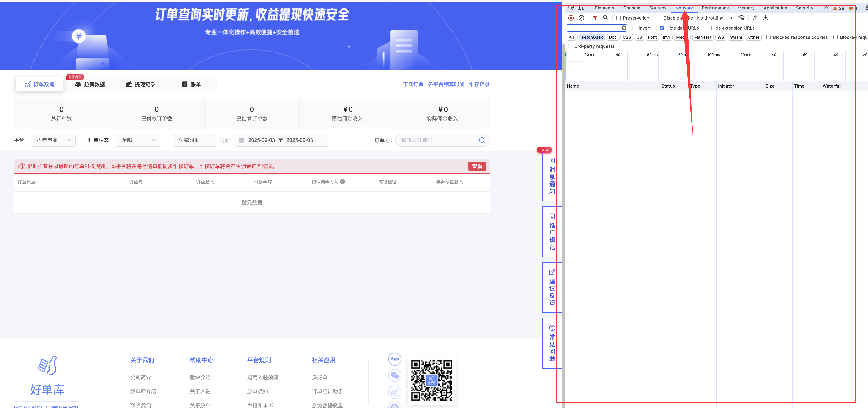Click the red 查看 button

pos(477,166)
